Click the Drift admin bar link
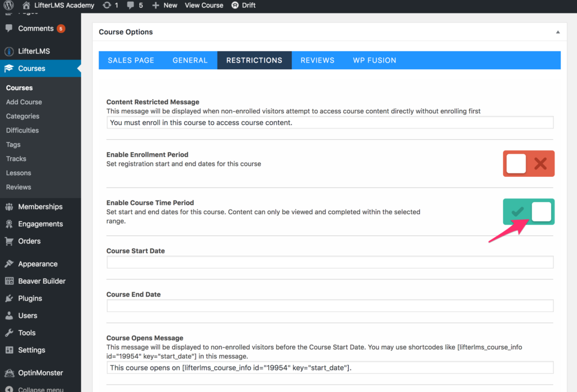Screen dimensions: 577x392 point(248,5)
